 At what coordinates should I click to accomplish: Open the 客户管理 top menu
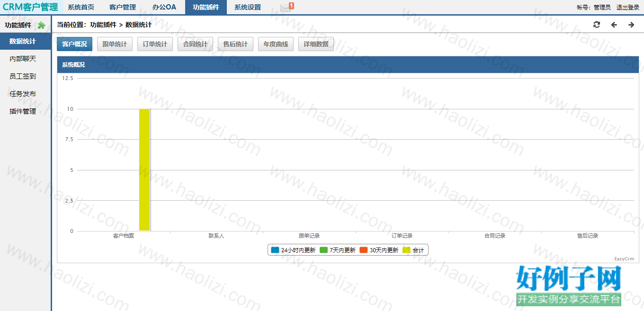click(x=123, y=7)
